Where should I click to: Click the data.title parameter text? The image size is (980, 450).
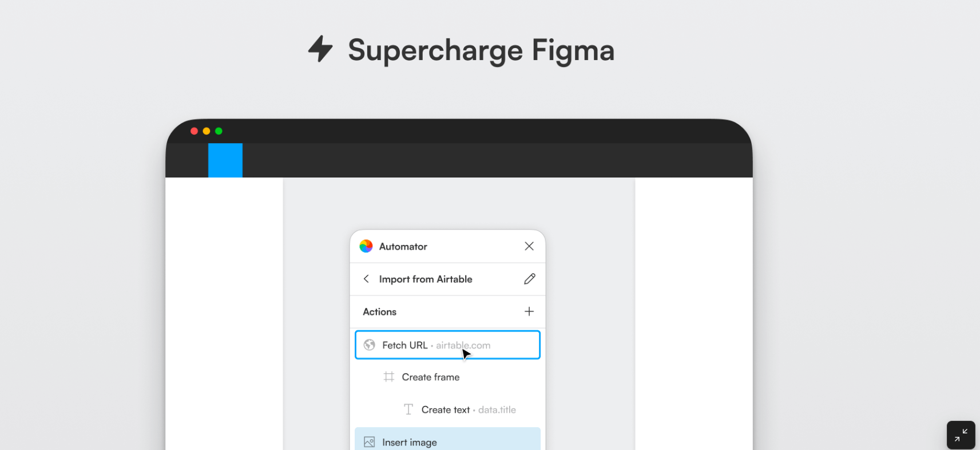(x=497, y=410)
